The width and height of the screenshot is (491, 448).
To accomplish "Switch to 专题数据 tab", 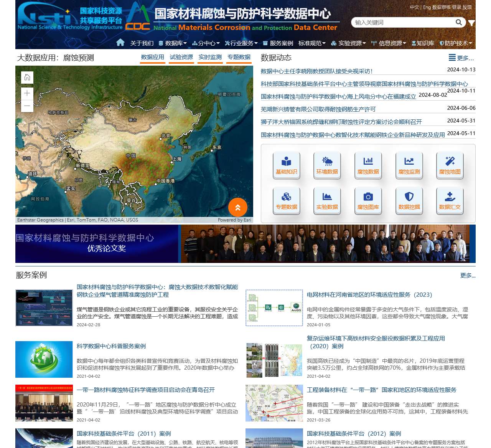I will tap(239, 57).
